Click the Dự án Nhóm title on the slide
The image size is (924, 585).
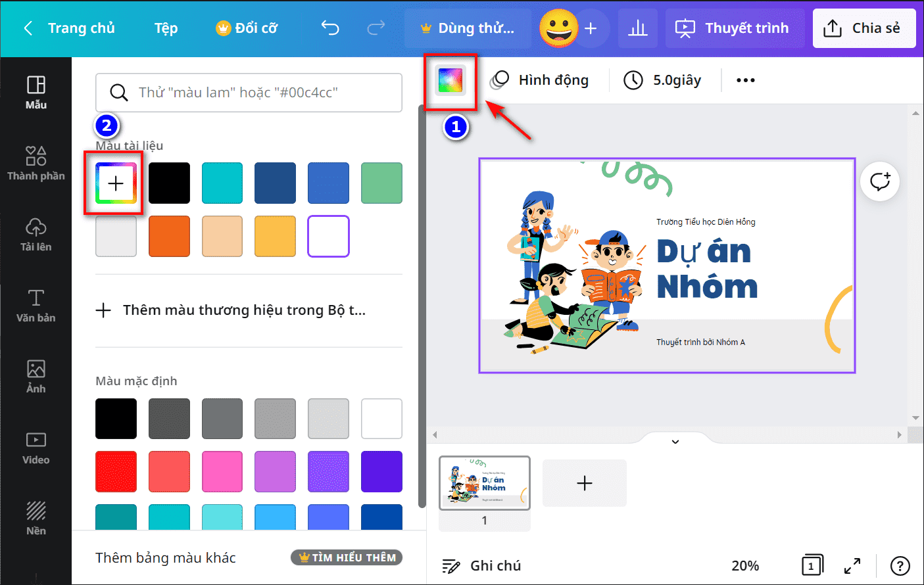tap(707, 269)
